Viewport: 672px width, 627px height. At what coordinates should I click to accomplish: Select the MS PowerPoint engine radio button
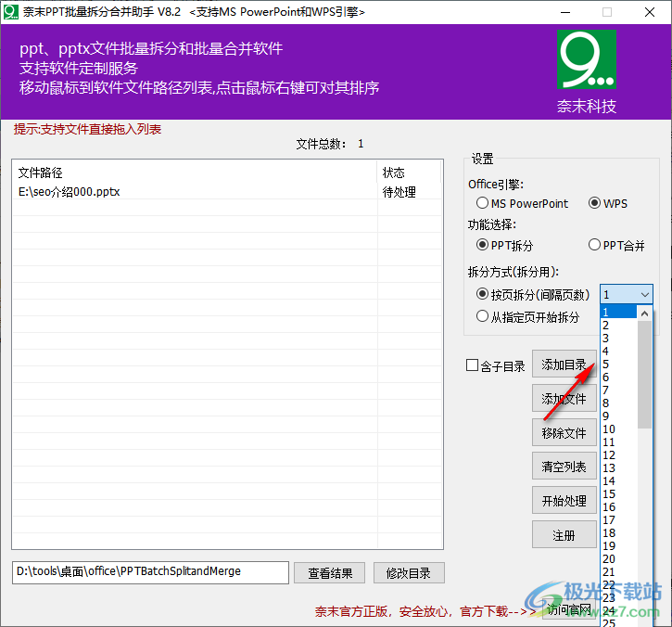pos(522,203)
